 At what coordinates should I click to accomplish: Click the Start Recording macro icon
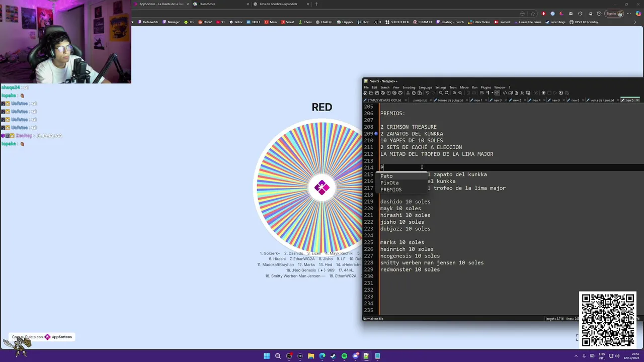[543, 93]
